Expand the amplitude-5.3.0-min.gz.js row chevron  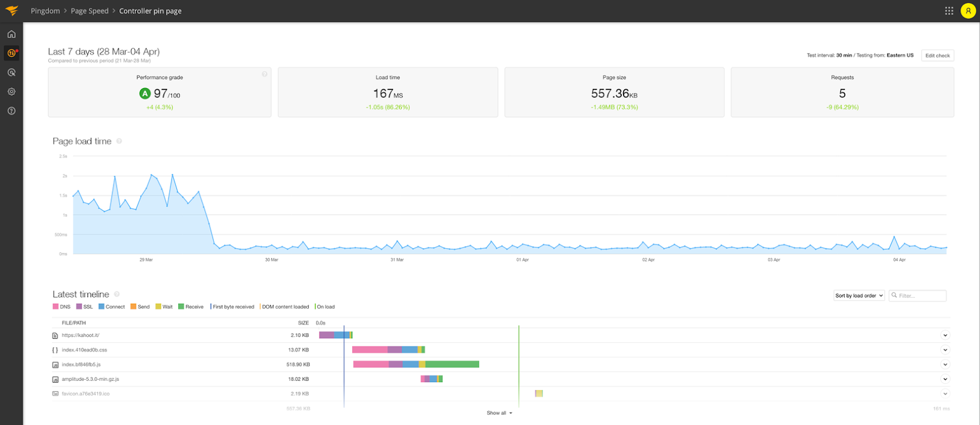(945, 379)
